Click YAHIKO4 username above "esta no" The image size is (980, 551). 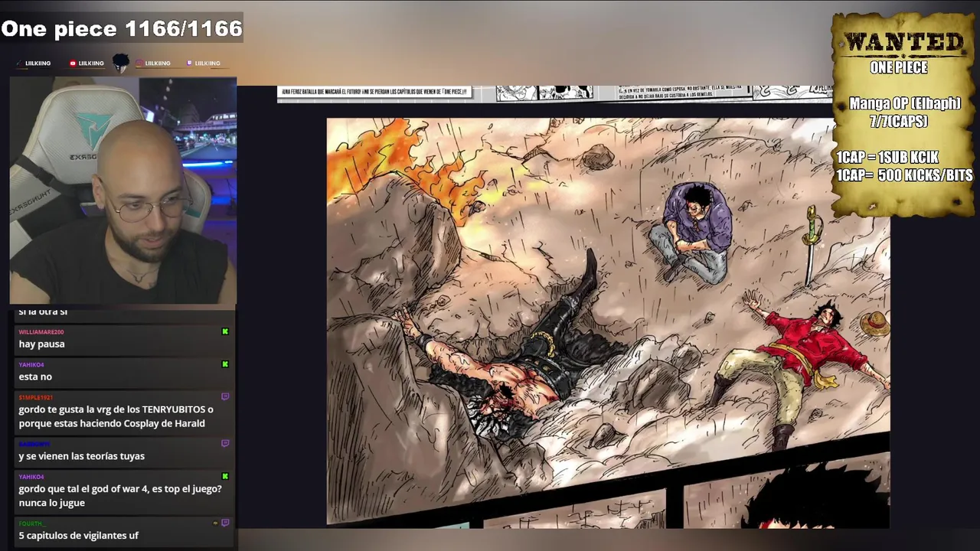[x=31, y=365]
